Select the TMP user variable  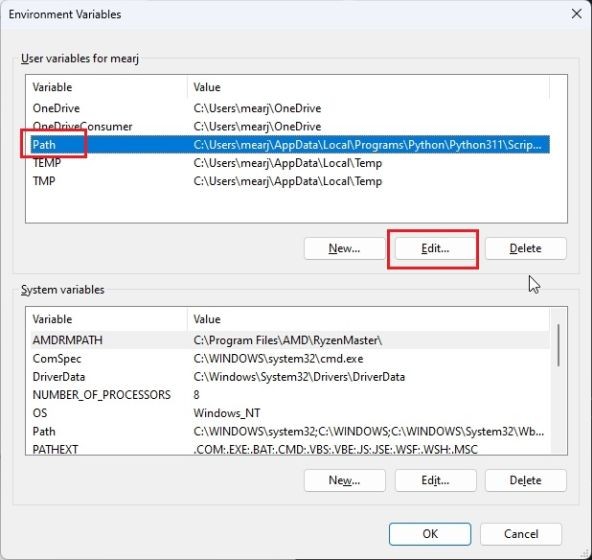tap(290, 181)
